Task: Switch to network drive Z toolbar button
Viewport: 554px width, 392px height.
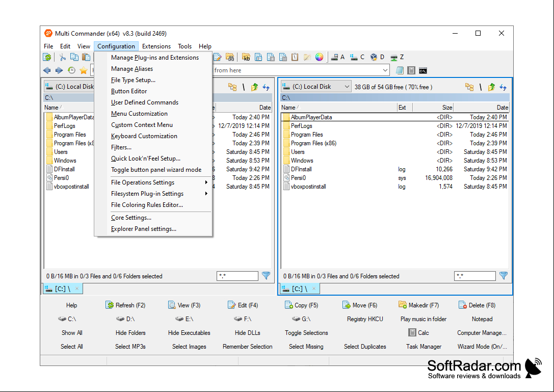Action: tap(397, 57)
